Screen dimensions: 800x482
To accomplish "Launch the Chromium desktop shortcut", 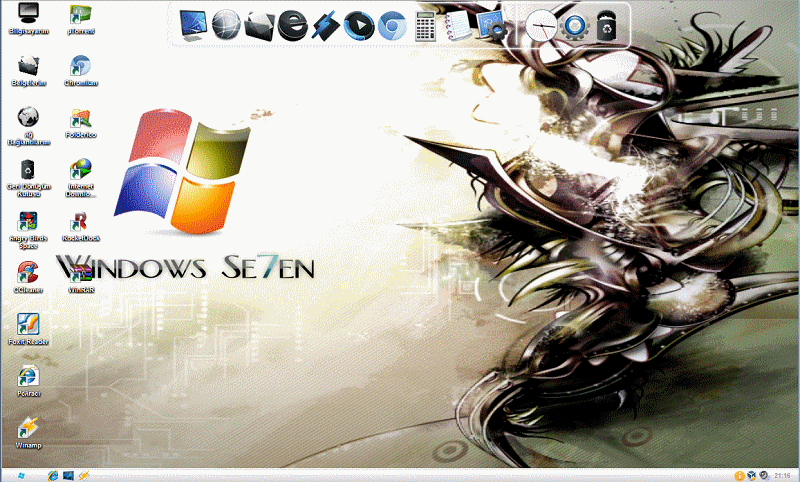I will tap(81, 70).
